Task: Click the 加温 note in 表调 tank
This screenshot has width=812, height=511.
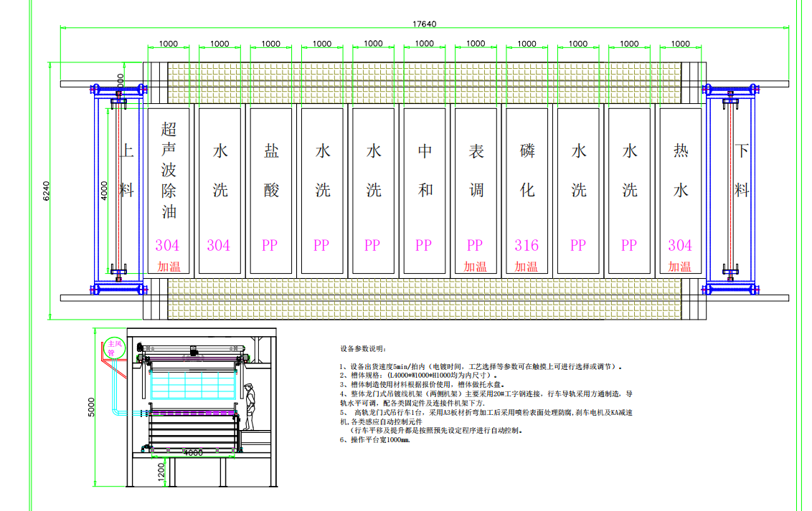Action: coord(476,267)
